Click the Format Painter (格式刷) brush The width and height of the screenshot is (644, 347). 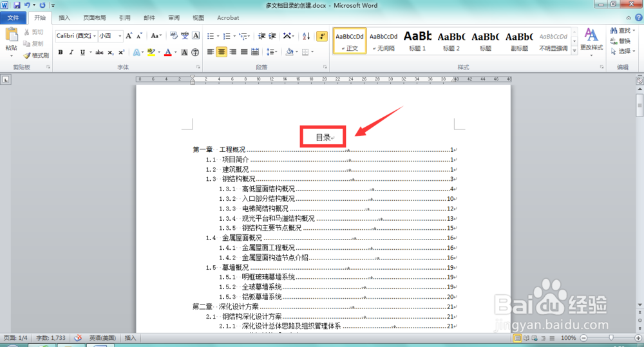(35, 55)
